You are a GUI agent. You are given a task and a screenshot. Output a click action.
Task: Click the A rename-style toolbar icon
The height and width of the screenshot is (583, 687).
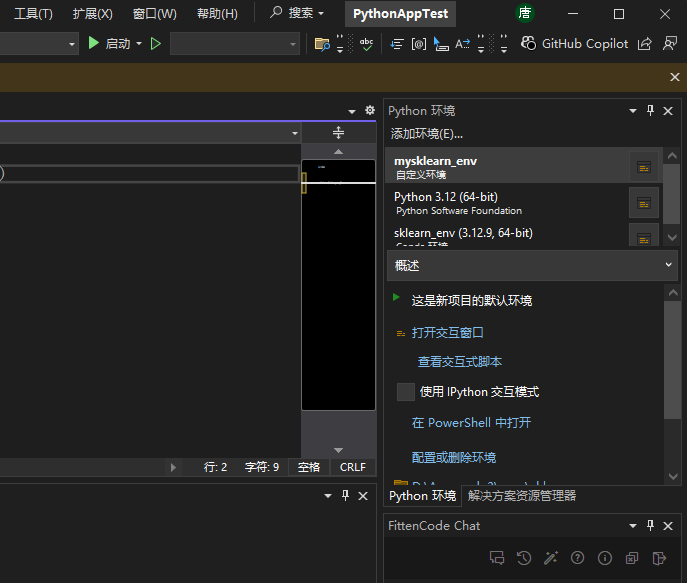[462, 44]
